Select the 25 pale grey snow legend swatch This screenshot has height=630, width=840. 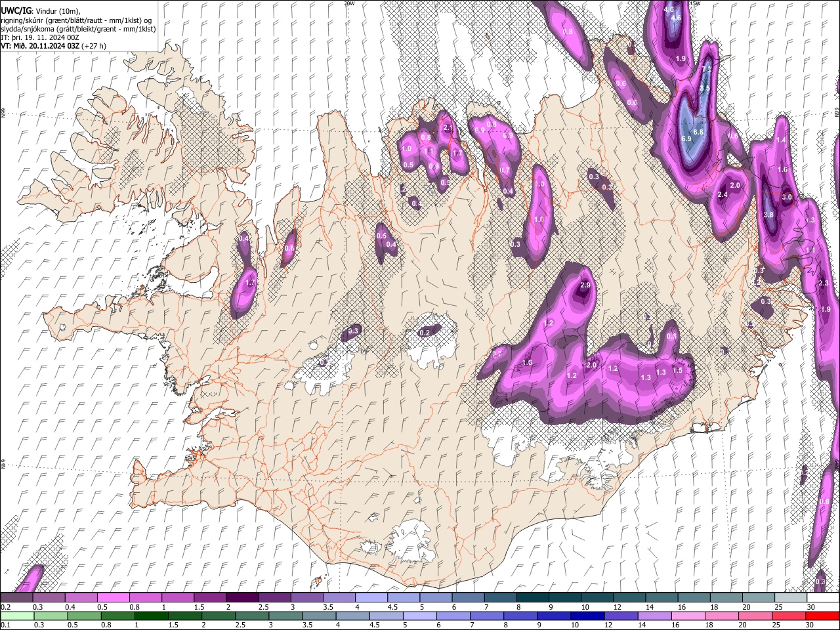tap(791, 597)
